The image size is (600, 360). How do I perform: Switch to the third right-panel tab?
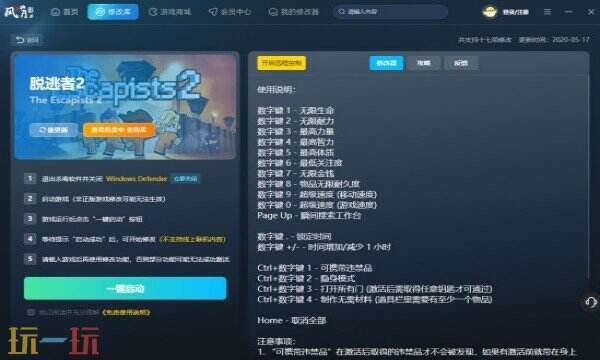coord(461,63)
